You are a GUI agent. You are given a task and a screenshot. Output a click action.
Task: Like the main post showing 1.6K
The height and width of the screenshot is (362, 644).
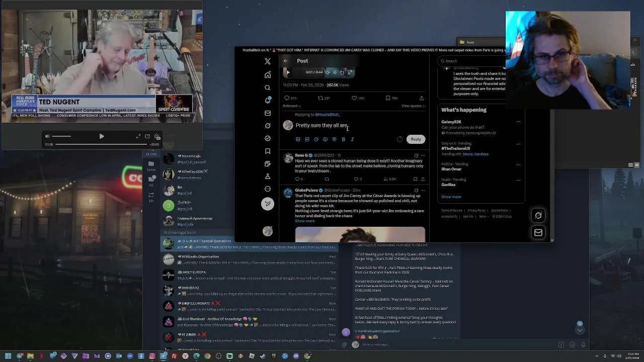(354, 98)
